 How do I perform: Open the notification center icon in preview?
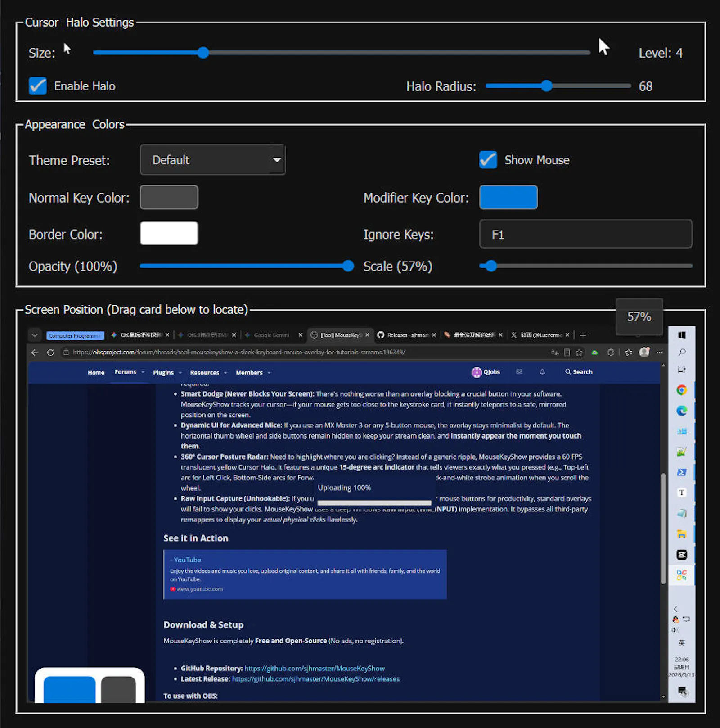[x=683, y=691]
